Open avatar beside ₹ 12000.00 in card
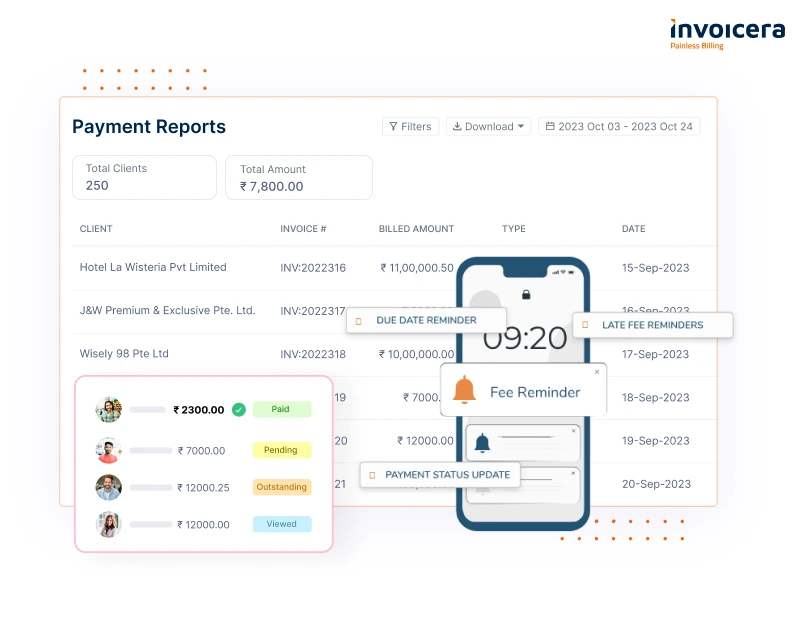 (109, 524)
